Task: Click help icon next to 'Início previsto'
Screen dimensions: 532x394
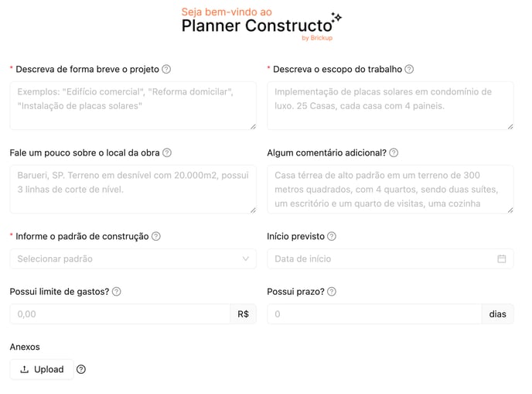Action: pyautogui.click(x=332, y=236)
